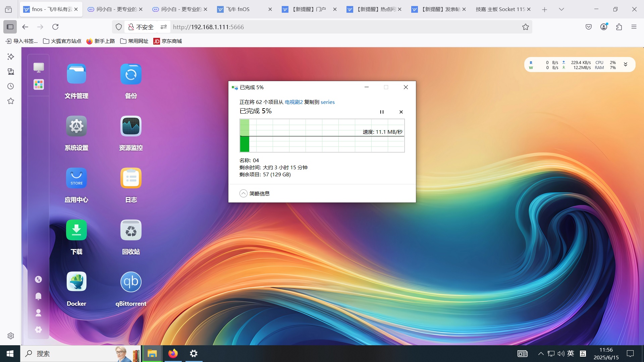Open the 文件管理 file manager app
This screenshot has width=644, height=362.
(76, 74)
